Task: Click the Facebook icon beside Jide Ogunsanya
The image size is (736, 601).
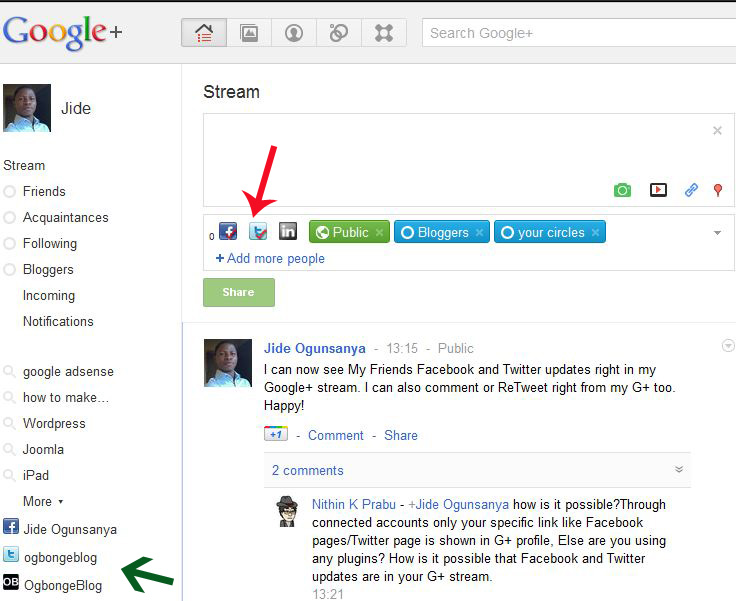Action: [x=11, y=526]
